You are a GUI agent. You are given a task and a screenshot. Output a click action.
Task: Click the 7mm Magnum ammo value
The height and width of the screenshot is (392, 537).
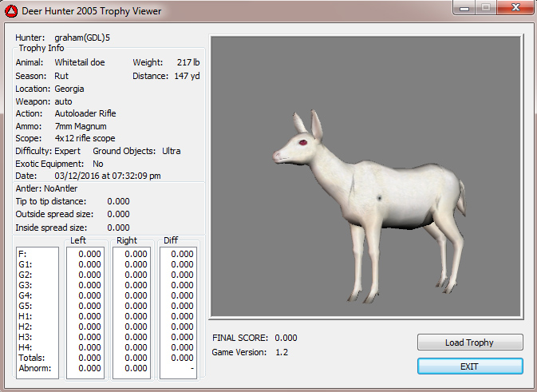pos(81,126)
